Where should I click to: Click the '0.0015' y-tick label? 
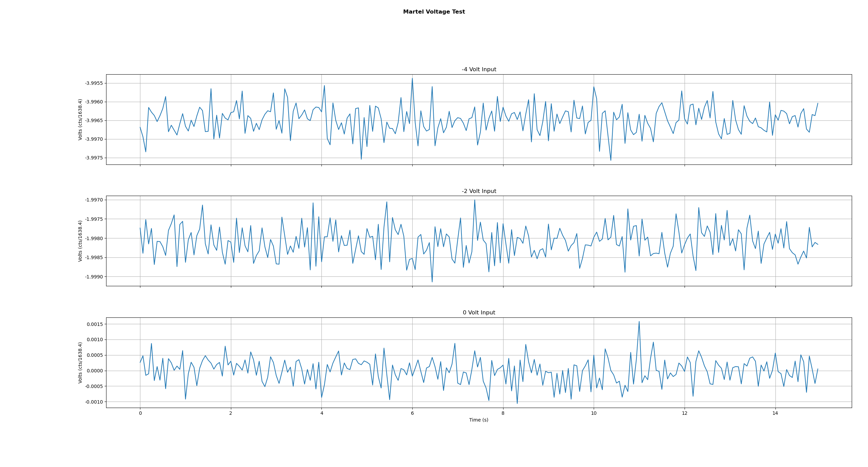pos(95,324)
